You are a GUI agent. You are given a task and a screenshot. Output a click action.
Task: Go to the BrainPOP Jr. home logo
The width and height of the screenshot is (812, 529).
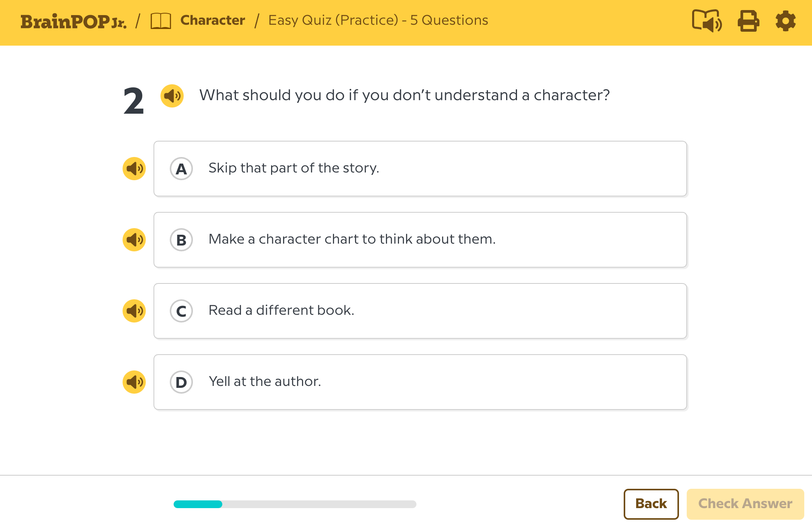pyautogui.click(x=73, y=22)
